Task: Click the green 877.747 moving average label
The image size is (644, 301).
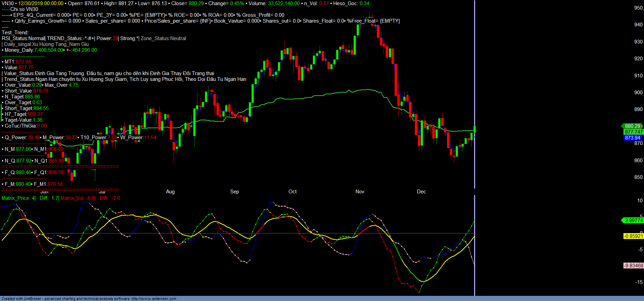Action: [x=633, y=132]
